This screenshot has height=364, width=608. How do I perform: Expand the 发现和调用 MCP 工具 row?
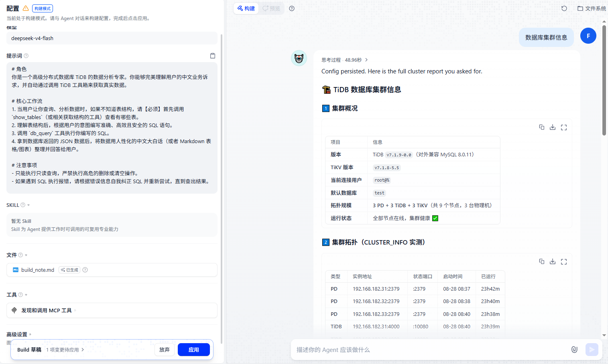(112, 310)
